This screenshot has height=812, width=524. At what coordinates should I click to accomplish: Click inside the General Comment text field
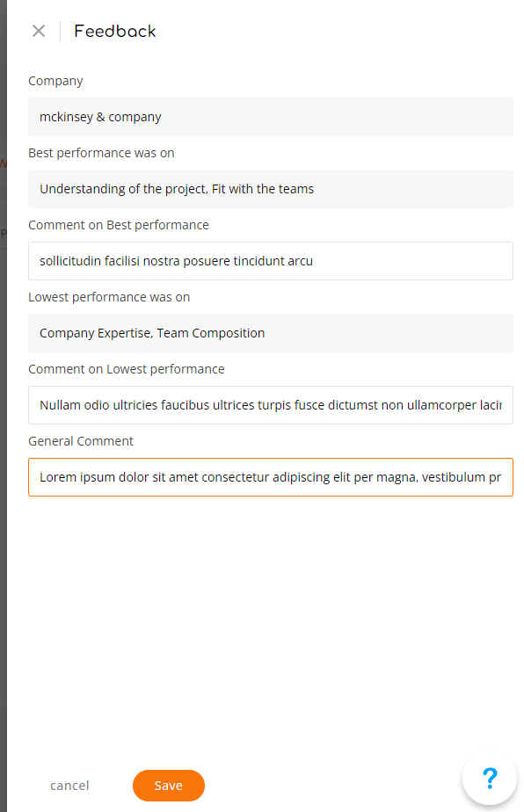coord(271,477)
